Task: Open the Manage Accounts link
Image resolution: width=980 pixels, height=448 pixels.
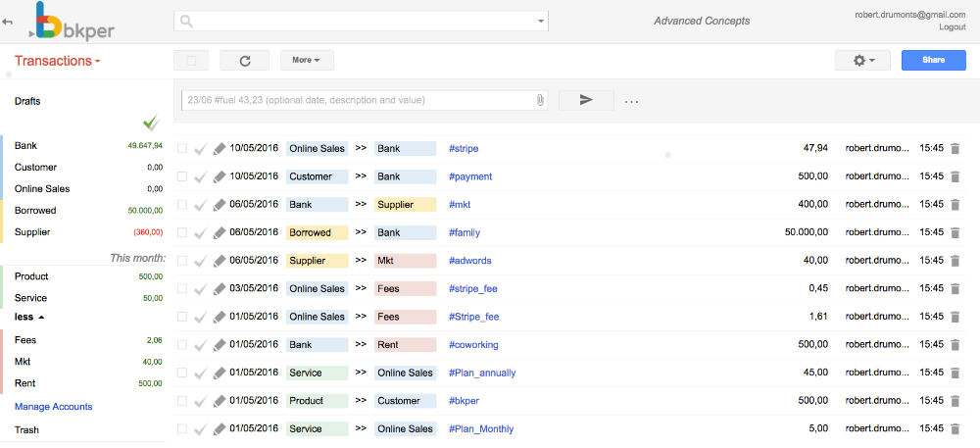Action: pos(53,407)
